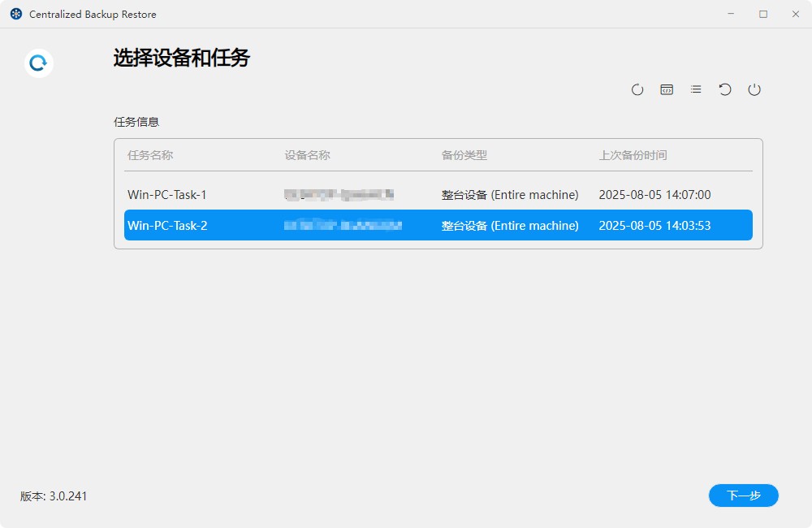The width and height of the screenshot is (812, 528).
Task: Open the console log viewer icon
Action: 667,89
